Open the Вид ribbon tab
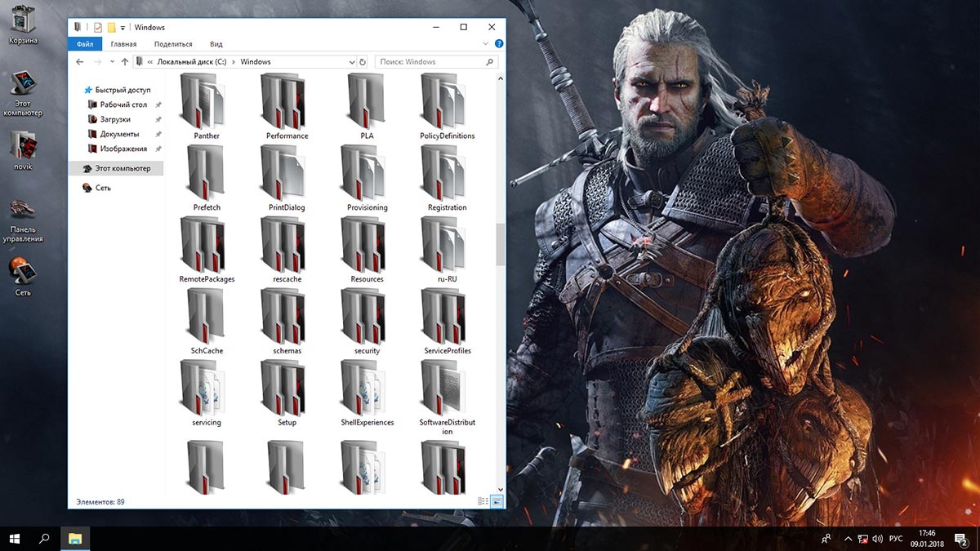Image resolution: width=980 pixels, height=551 pixels. (216, 44)
